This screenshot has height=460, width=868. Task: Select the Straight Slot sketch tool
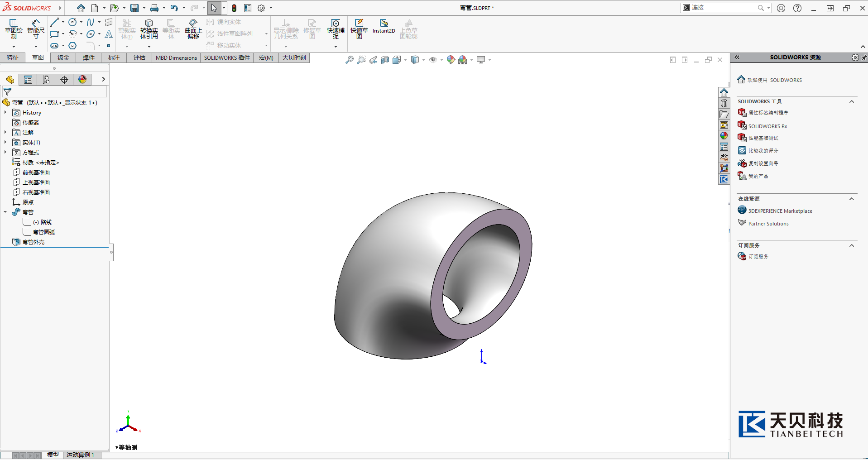pyautogui.click(x=54, y=46)
